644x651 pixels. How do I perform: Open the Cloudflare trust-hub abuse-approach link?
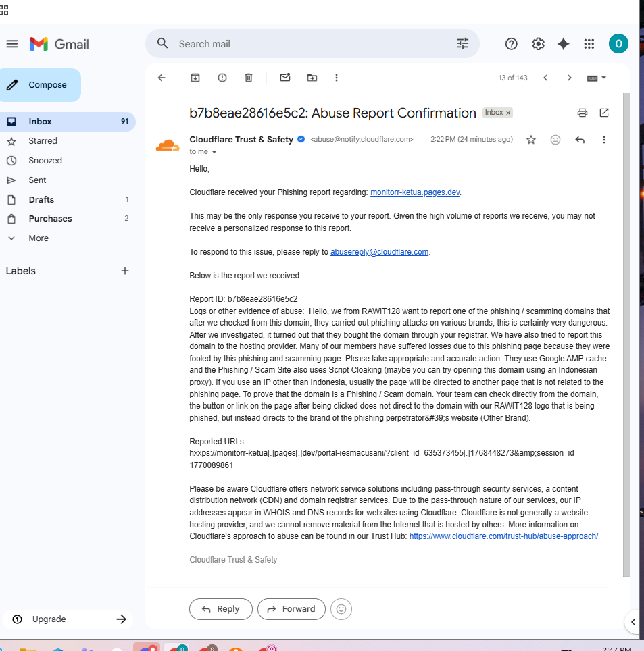(x=503, y=536)
